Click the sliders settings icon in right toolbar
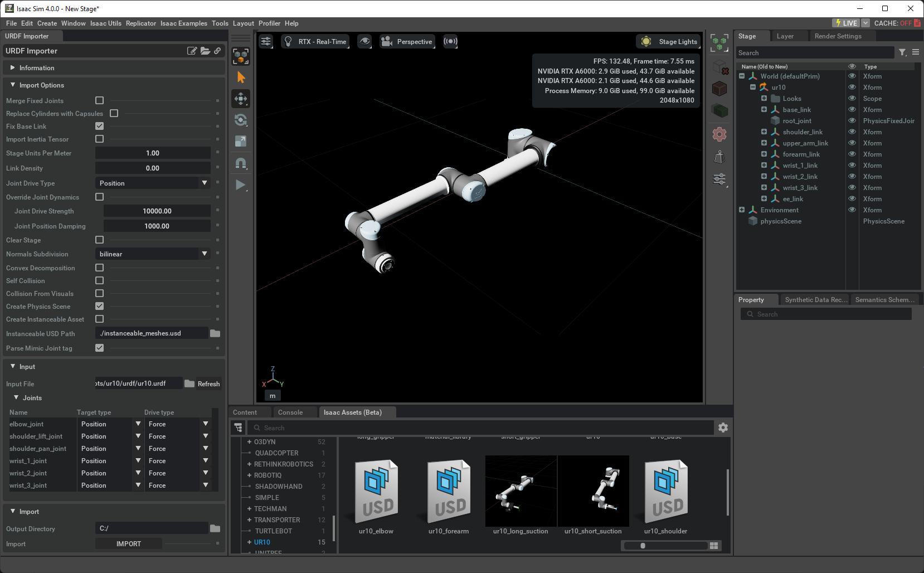This screenshot has width=924, height=573. (719, 179)
